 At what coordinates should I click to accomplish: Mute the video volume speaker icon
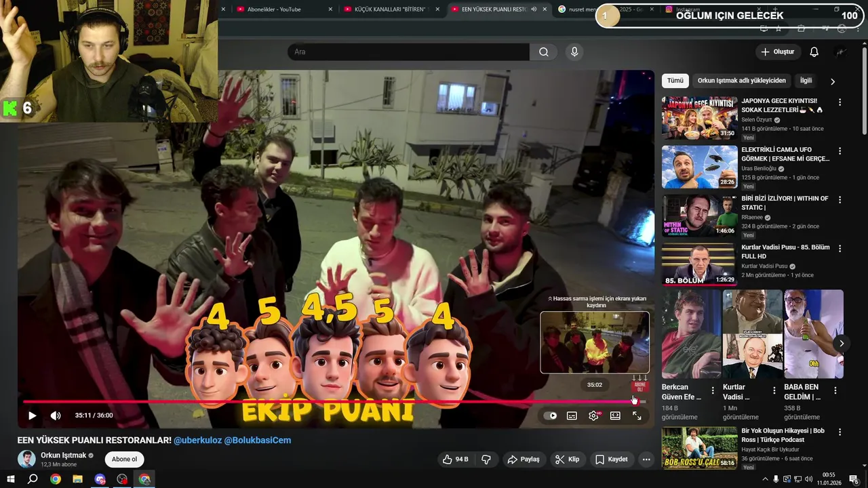[56, 415]
